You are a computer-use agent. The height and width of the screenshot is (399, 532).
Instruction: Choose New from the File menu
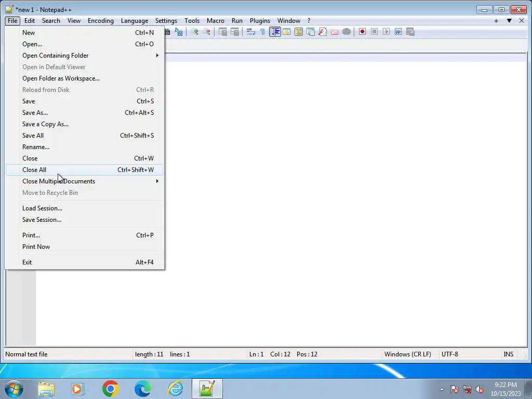click(x=85, y=33)
